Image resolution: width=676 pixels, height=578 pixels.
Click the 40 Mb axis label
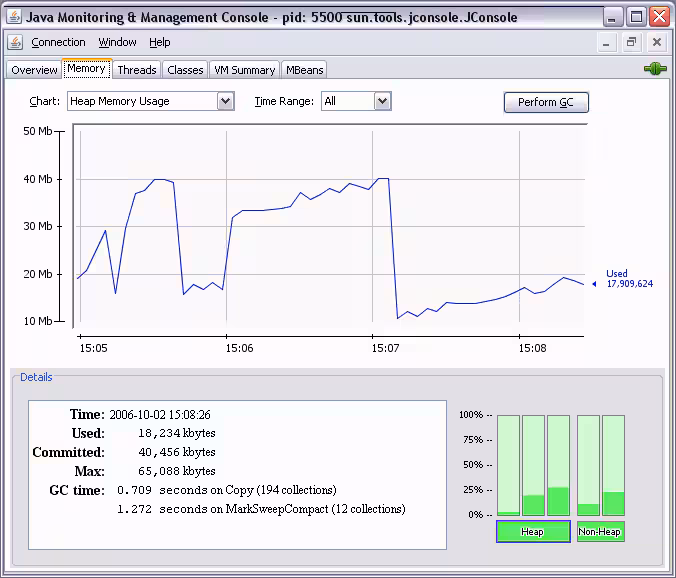tap(38, 179)
